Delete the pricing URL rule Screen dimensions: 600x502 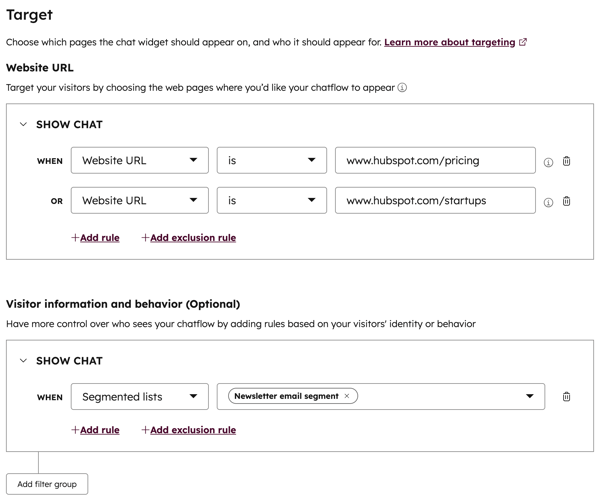pyautogui.click(x=567, y=161)
